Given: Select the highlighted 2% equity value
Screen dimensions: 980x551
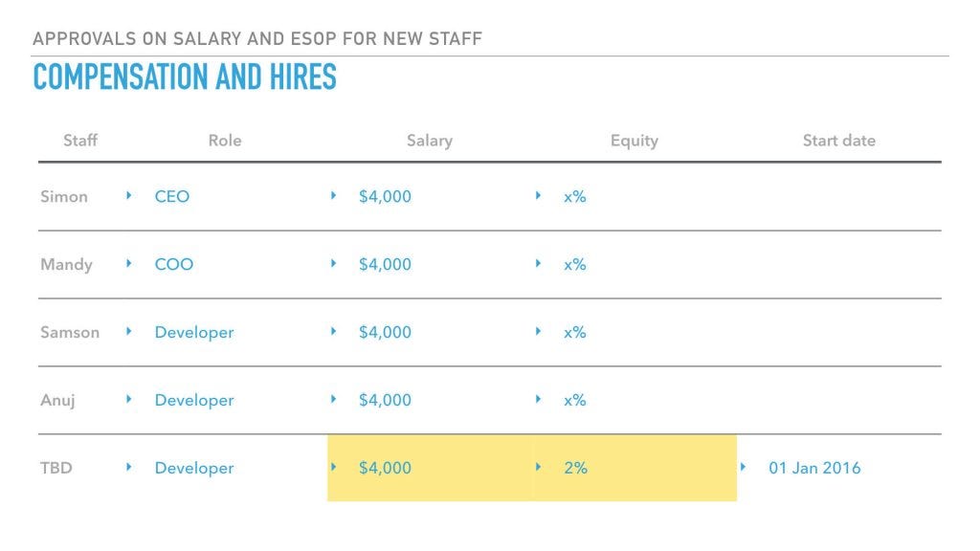Looking at the screenshot, I should 575,468.
